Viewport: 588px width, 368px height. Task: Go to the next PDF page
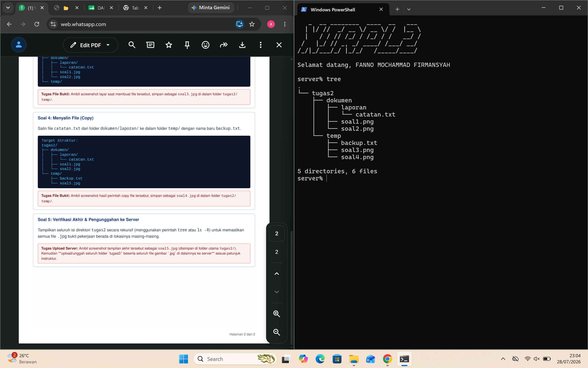pyautogui.click(x=277, y=292)
